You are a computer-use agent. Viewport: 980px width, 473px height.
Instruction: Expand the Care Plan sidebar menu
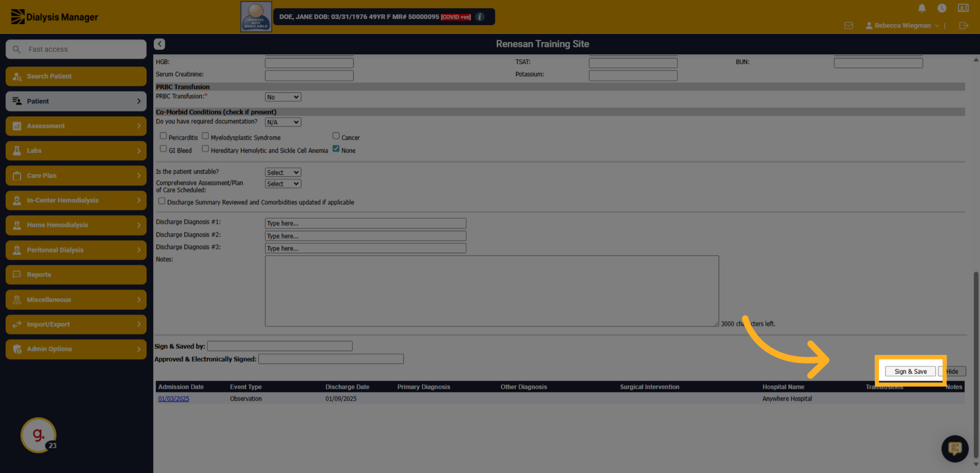point(76,175)
